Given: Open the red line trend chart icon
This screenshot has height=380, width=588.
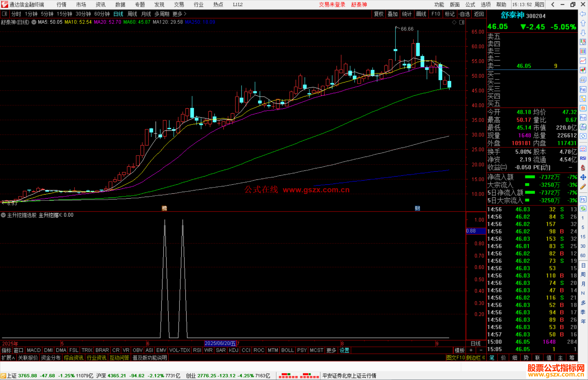Looking at the screenshot, I should [583, 61].
